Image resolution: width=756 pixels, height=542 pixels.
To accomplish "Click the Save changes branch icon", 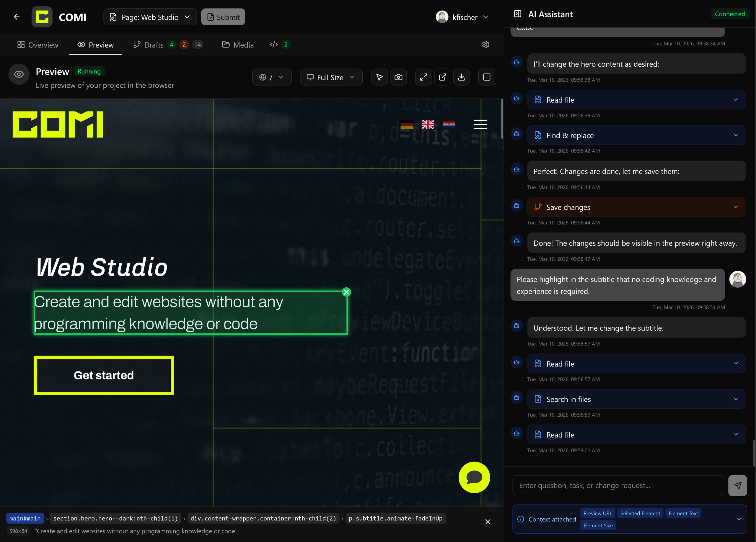I will click(538, 207).
